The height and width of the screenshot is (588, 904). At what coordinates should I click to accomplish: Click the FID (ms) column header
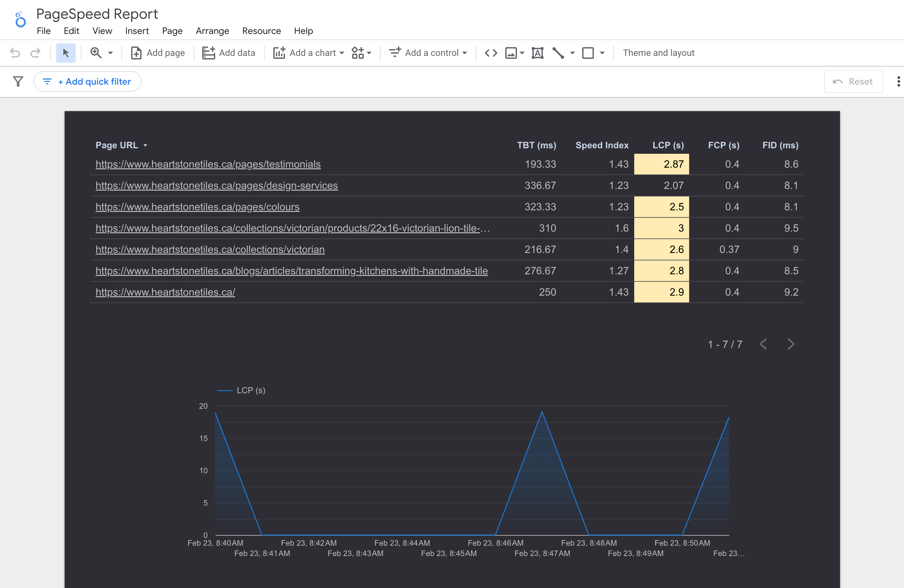780,145
